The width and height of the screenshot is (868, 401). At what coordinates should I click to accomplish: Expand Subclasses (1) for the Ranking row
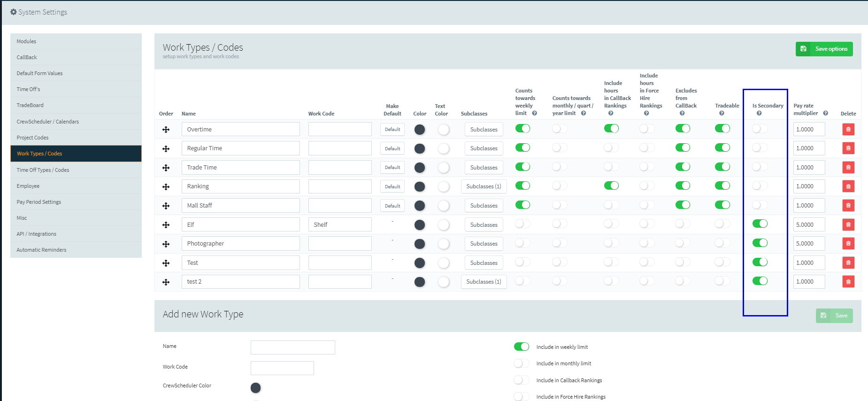[484, 186]
